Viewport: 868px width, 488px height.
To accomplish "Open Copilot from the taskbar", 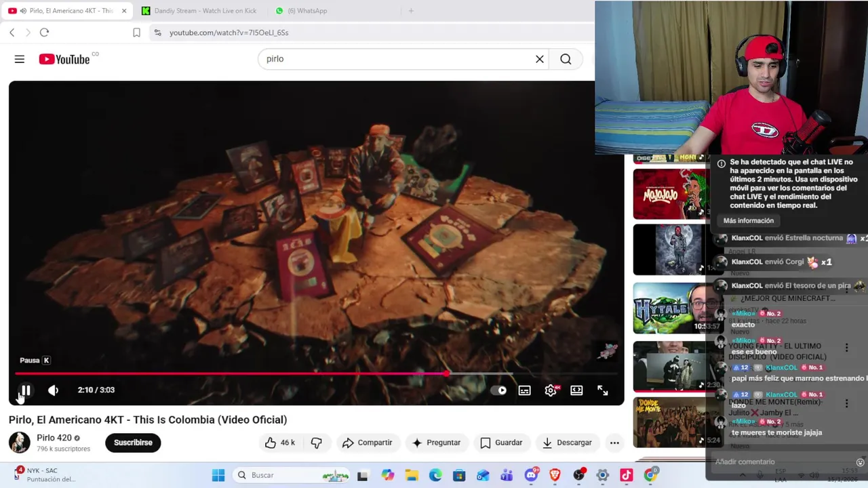I will tap(387, 475).
